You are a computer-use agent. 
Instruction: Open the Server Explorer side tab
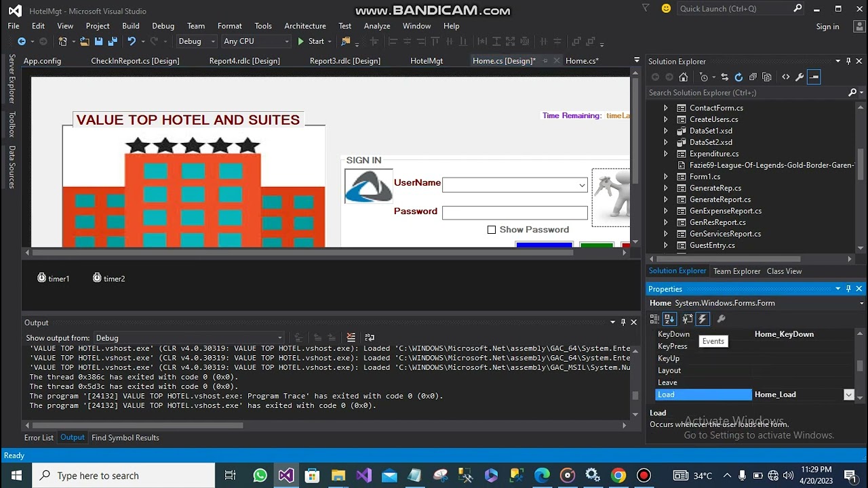tap(12, 79)
